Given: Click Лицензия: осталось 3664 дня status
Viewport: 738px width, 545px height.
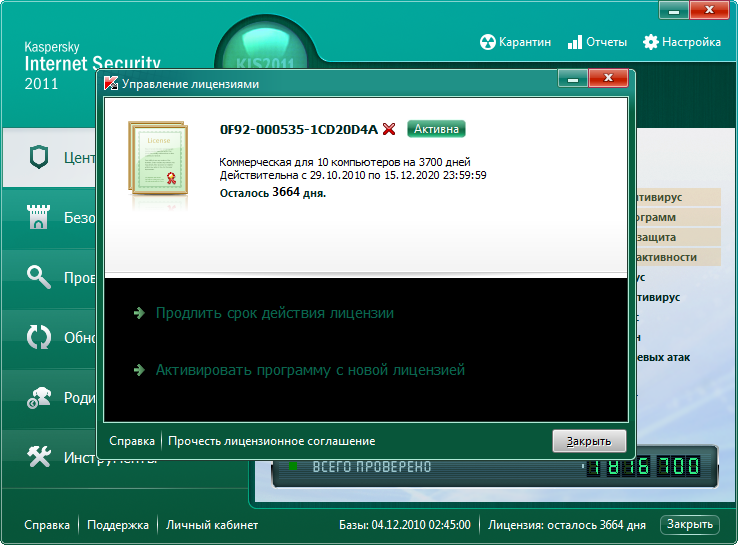Looking at the screenshot, I should [567, 525].
